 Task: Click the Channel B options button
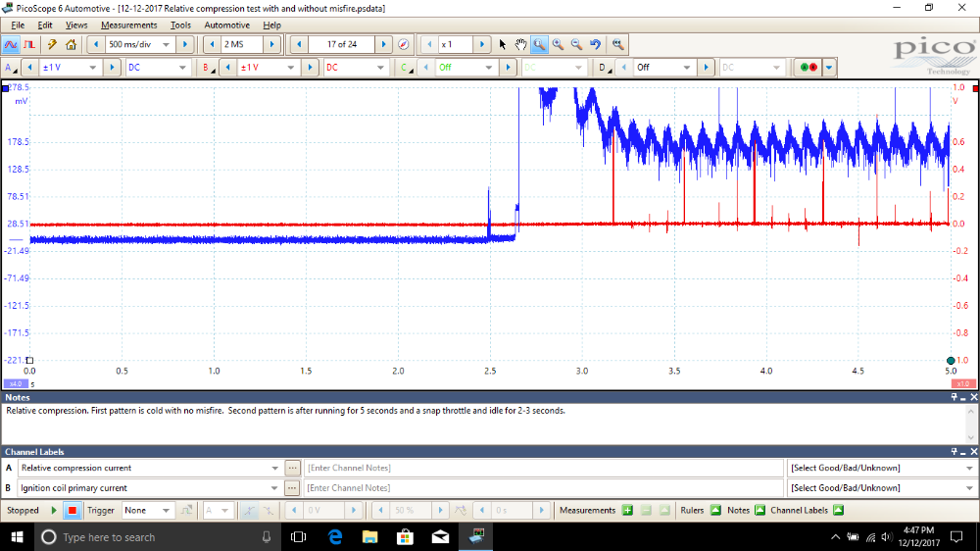(x=207, y=68)
